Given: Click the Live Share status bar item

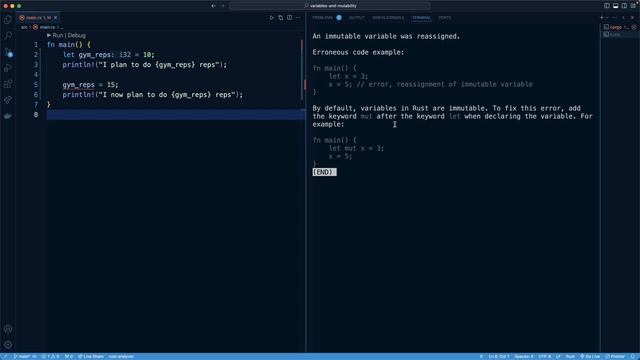Looking at the screenshot, I should point(91,356).
